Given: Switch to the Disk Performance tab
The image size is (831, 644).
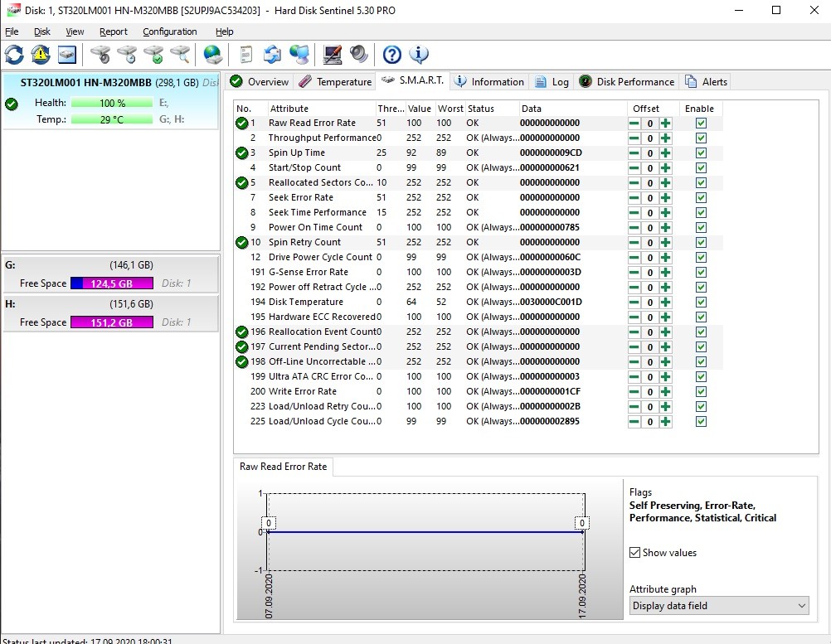Looking at the screenshot, I should point(627,81).
